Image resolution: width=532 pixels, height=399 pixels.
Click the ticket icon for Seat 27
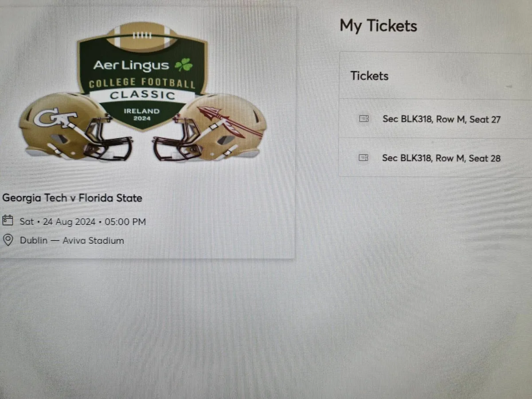[x=364, y=119]
